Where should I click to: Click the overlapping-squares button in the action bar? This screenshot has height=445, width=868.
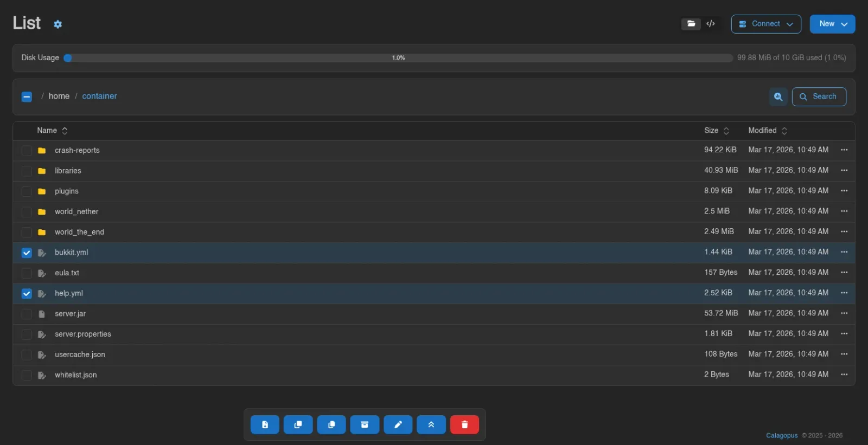pyautogui.click(x=298, y=425)
